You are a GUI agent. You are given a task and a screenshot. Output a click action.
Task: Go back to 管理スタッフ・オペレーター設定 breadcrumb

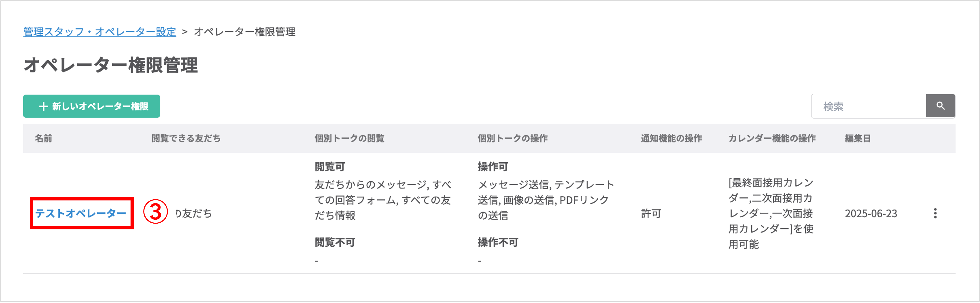(x=100, y=31)
